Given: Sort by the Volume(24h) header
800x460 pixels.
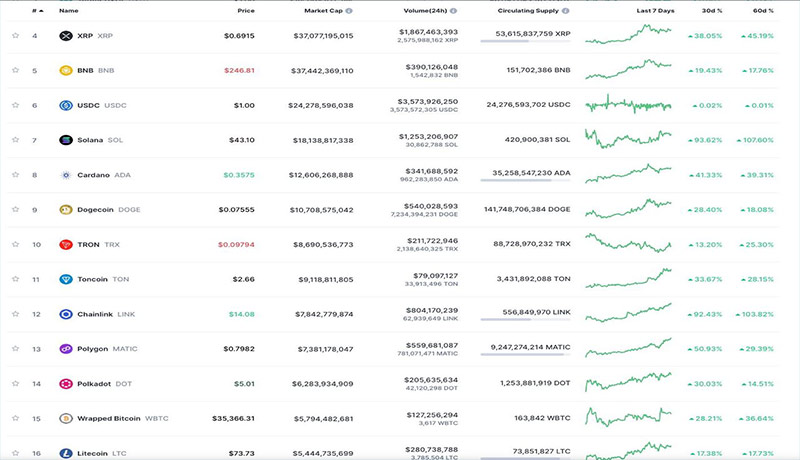Looking at the screenshot, I should point(426,10).
